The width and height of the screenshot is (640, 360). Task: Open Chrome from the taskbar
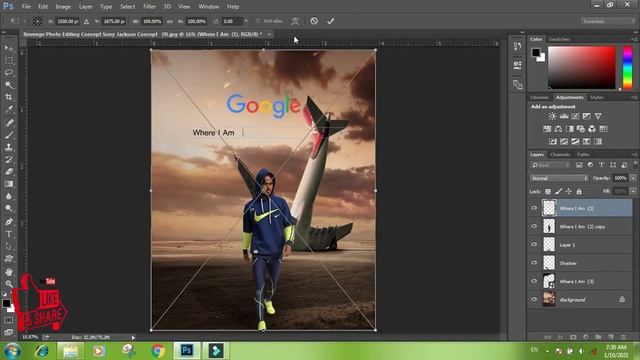(x=158, y=351)
